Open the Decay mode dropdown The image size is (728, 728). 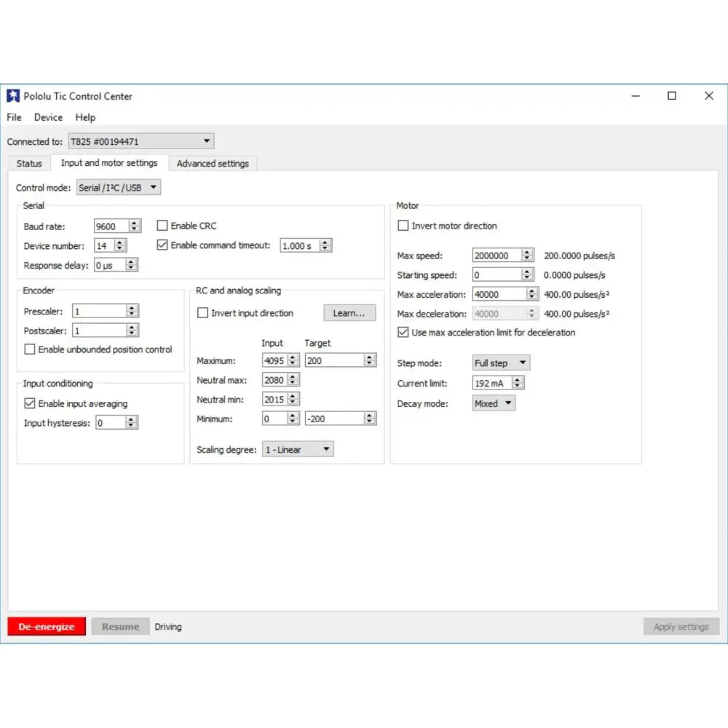494,403
